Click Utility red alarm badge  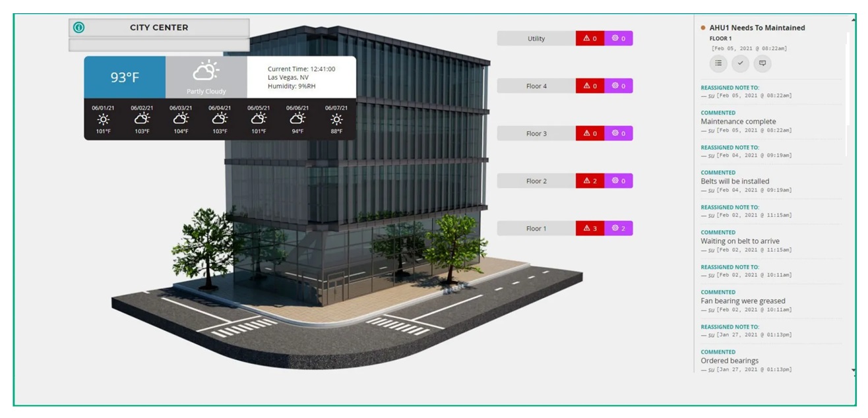[x=590, y=38]
